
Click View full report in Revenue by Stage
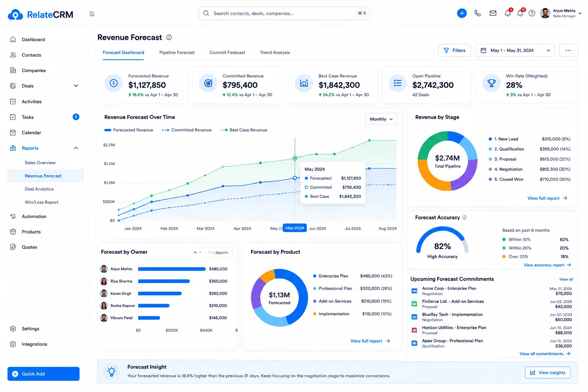[547, 198]
